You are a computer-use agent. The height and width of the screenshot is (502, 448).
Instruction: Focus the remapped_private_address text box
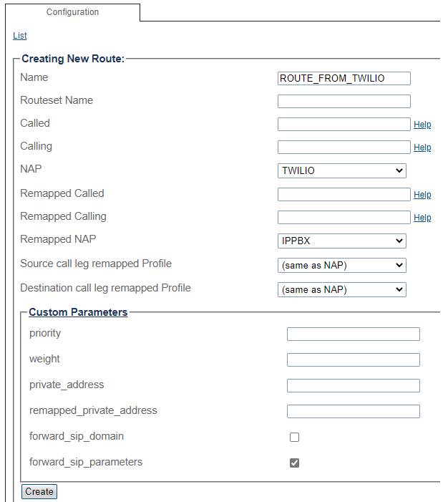(x=353, y=411)
